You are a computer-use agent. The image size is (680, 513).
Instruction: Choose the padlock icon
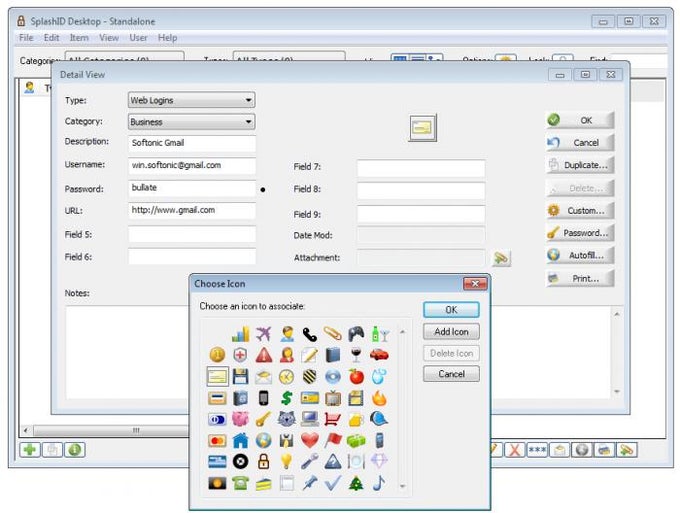pyautogui.click(x=263, y=461)
